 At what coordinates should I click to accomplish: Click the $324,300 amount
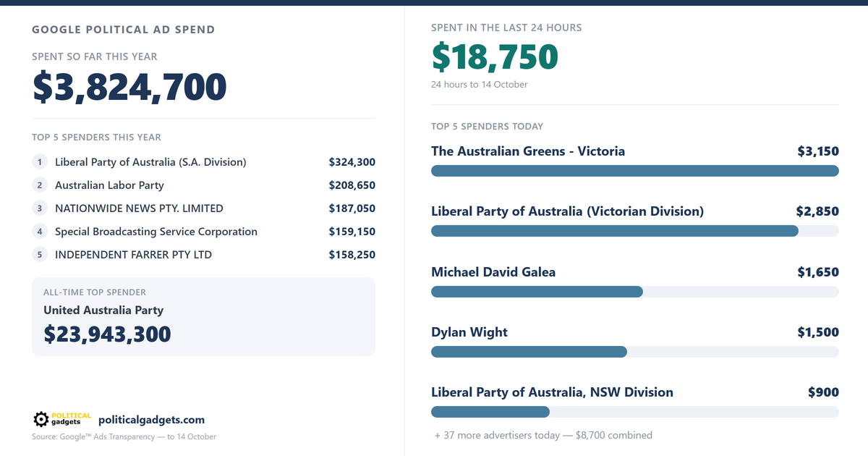click(x=352, y=162)
